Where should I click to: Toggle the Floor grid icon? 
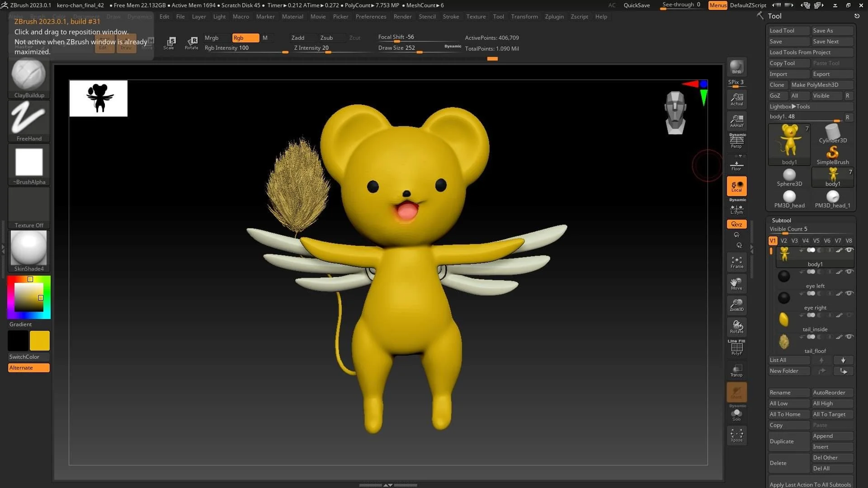point(736,166)
